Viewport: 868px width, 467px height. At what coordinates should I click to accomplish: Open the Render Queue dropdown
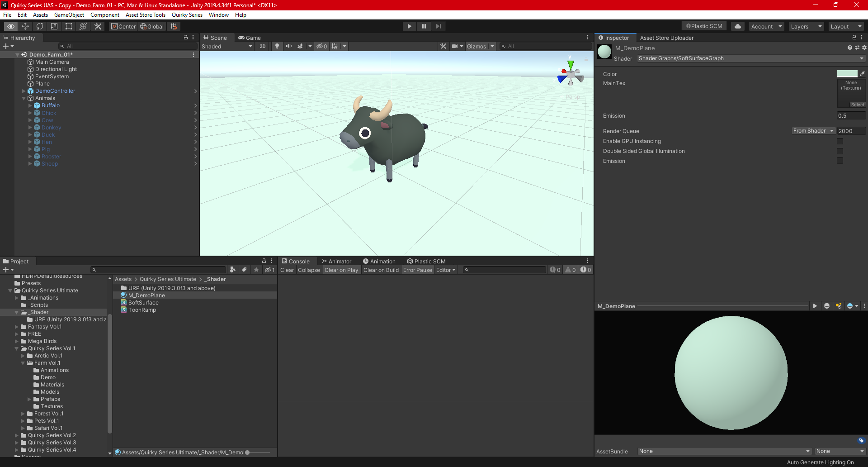coord(813,131)
